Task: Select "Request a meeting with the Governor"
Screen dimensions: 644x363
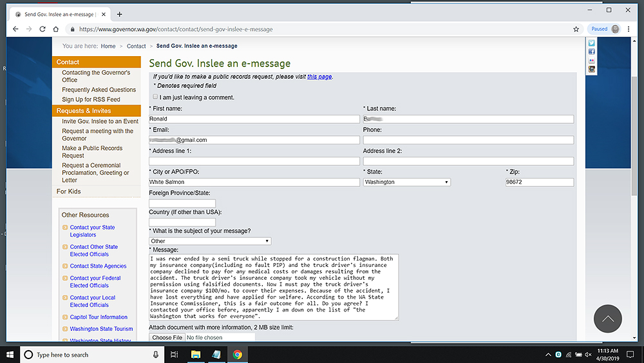Action: [97, 135]
